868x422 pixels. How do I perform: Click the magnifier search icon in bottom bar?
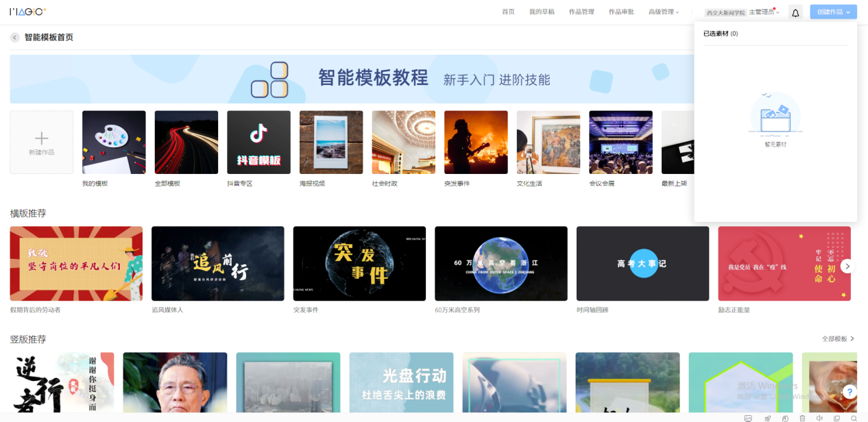(x=854, y=418)
